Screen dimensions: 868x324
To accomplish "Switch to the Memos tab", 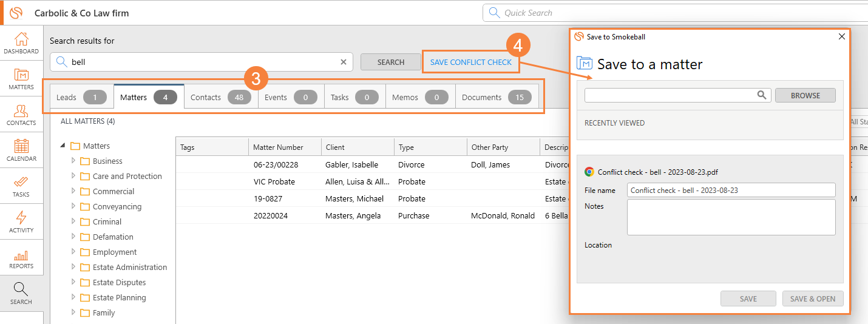I will point(420,97).
